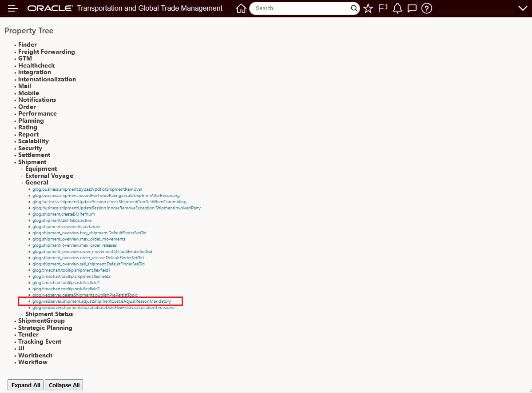Open timechart.tooltip.task.flexfield2 link
The height and width of the screenshot is (393, 532).
(66, 289)
